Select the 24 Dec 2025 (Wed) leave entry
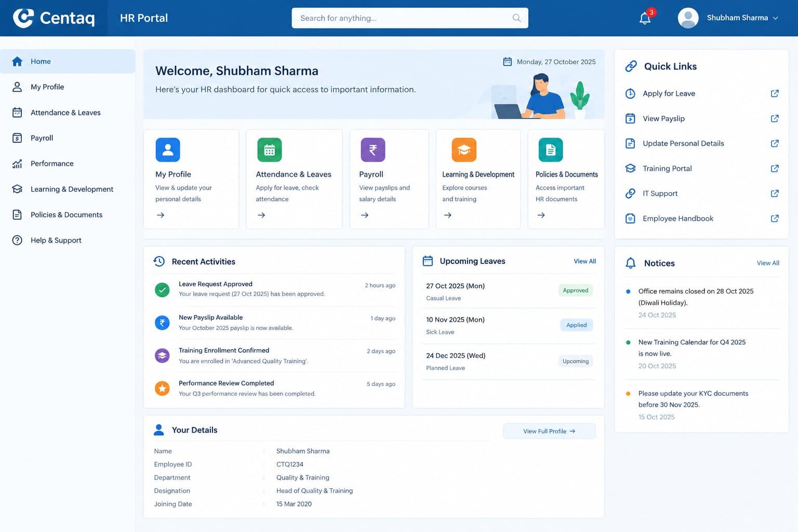This screenshot has width=798, height=532. (x=508, y=362)
